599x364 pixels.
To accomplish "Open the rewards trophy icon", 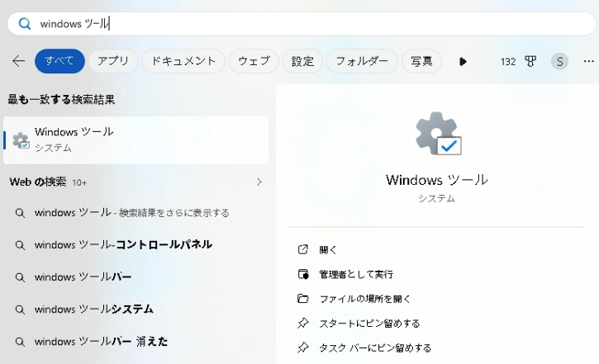I will [531, 61].
